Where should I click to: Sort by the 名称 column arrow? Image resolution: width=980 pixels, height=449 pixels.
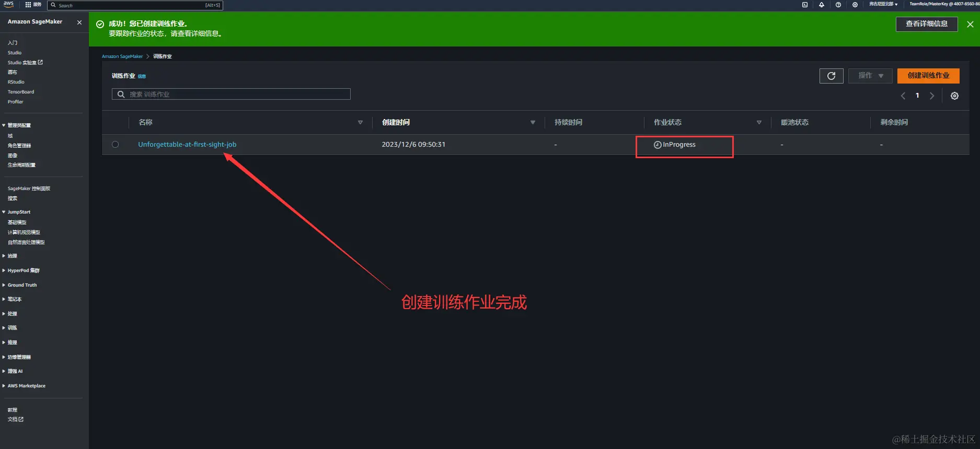tap(360, 123)
